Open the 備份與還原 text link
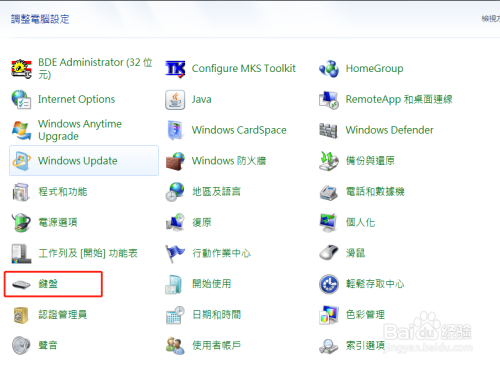 (x=370, y=161)
